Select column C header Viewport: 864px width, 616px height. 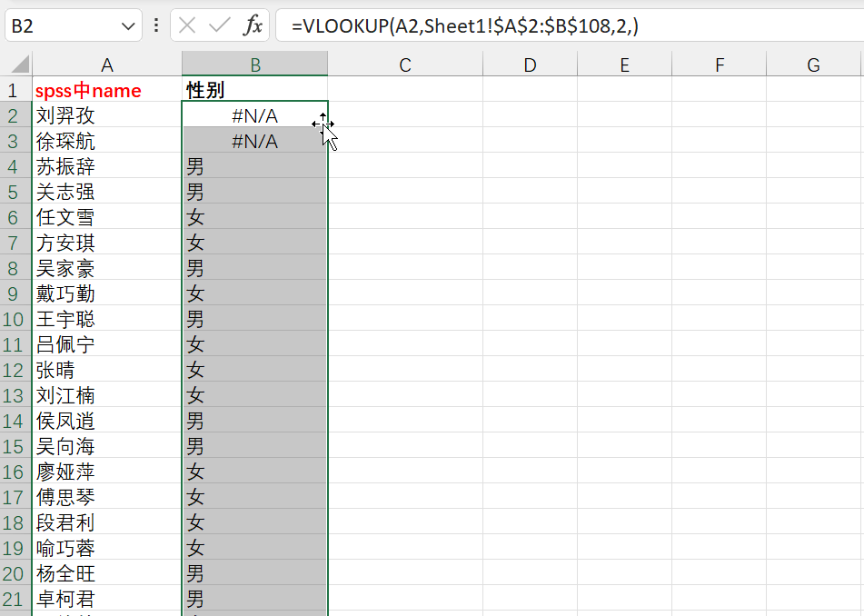(x=405, y=65)
